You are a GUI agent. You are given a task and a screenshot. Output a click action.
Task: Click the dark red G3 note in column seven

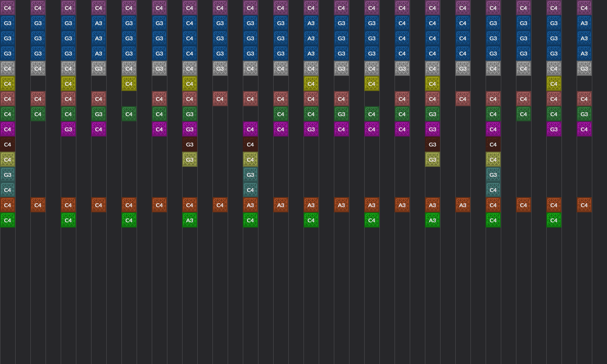point(190,145)
